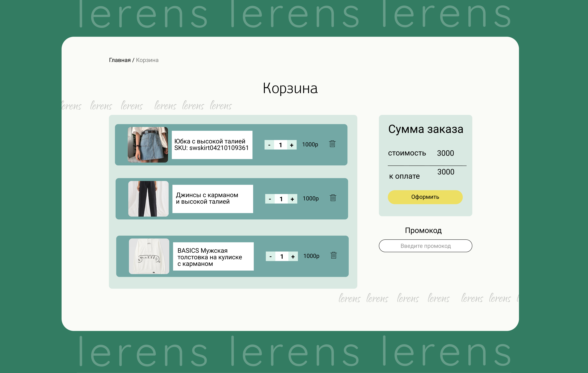Increase quantity of the BASICS hoodie

(x=293, y=256)
